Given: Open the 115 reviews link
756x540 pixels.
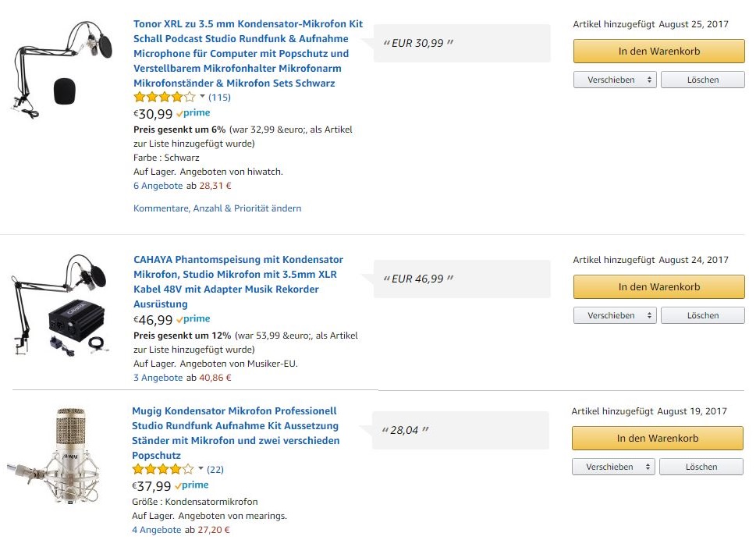Looking at the screenshot, I should [219, 98].
